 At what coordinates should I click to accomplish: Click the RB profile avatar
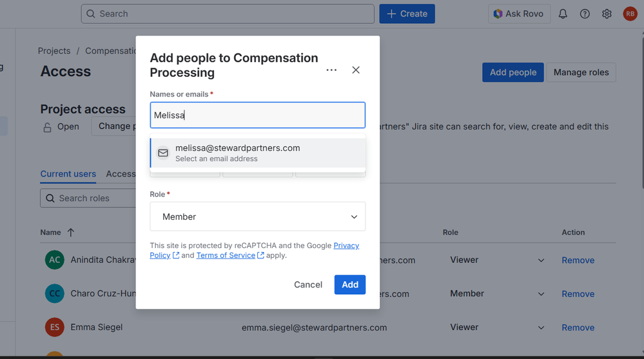[629, 14]
